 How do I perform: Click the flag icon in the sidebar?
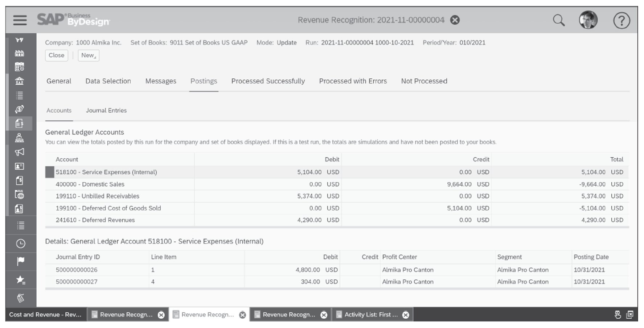(x=21, y=260)
